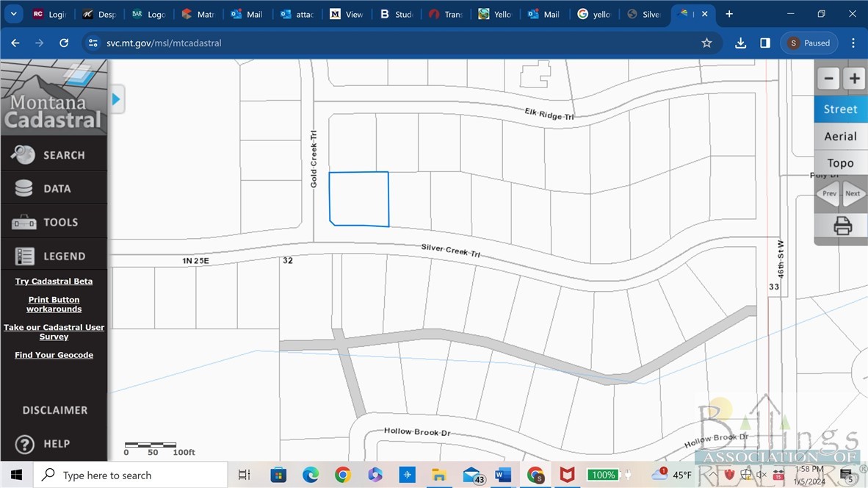The image size is (868, 488).
Task: Go to previous map extent with Prev arrow
Action: [x=828, y=193]
